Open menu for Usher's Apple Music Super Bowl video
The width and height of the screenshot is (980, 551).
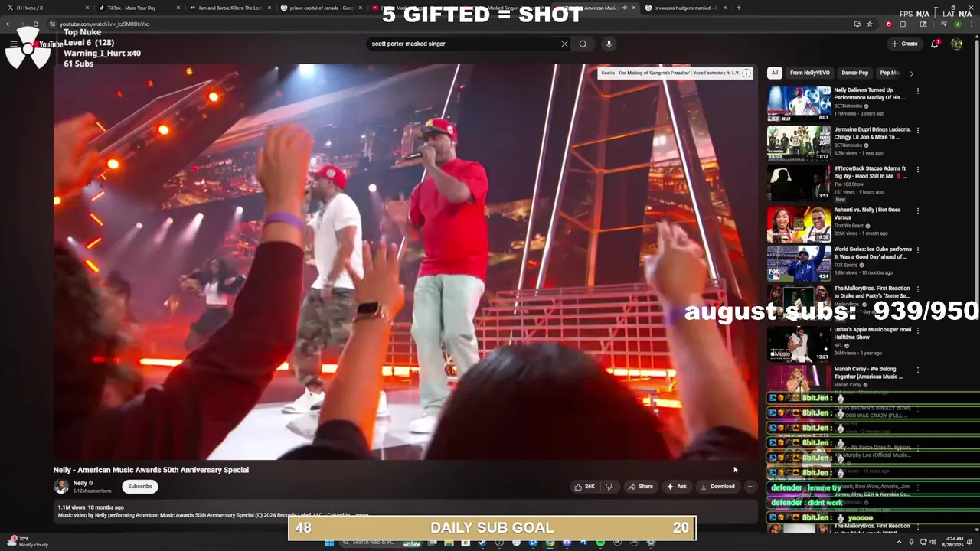point(917,331)
